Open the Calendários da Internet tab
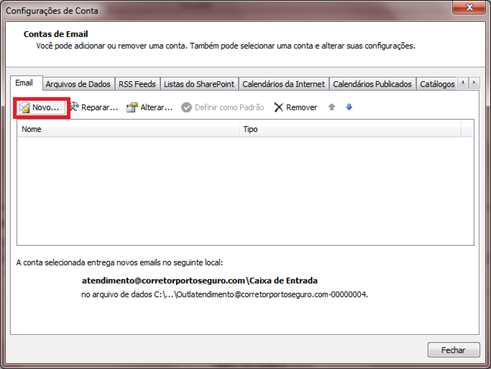The height and width of the screenshot is (369, 491). pos(284,84)
